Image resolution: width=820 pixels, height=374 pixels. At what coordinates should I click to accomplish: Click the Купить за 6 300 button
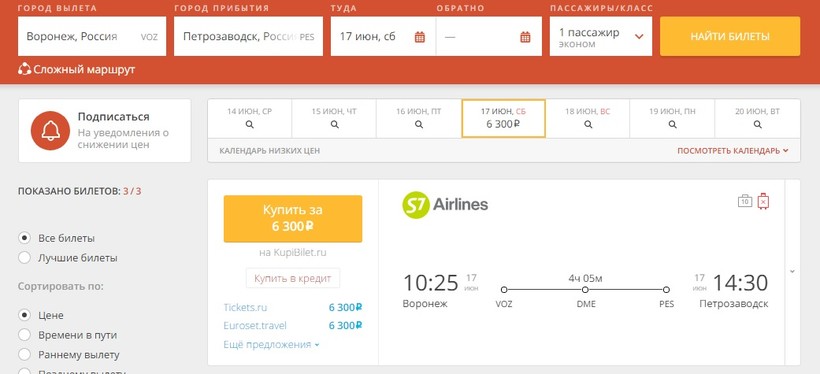click(293, 219)
